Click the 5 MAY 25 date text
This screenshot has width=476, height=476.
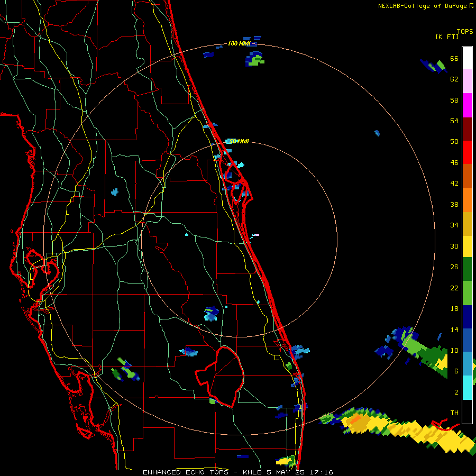pyautogui.click(x=286, y=472)
